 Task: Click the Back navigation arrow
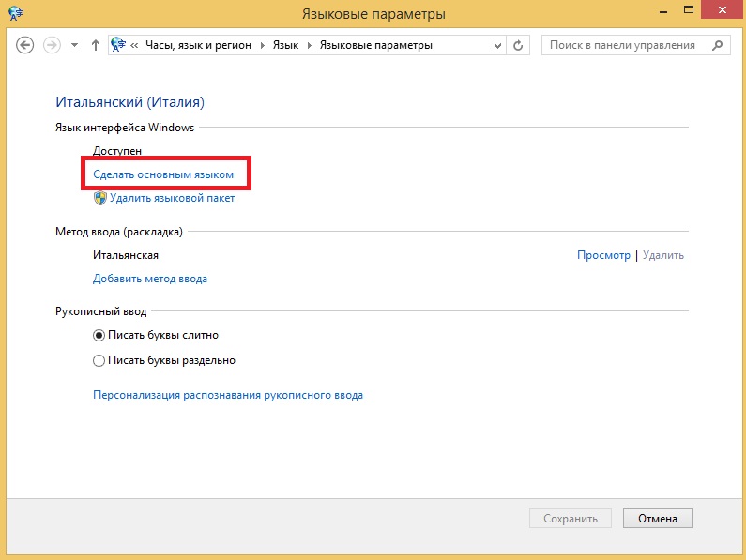coord(24,45)
